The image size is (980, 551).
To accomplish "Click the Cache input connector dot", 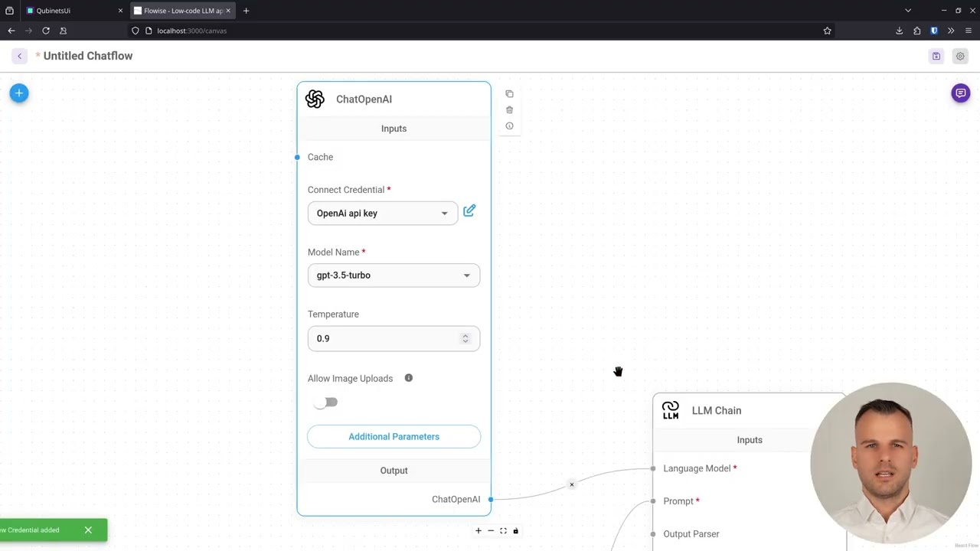I will [x=297, y=157].
